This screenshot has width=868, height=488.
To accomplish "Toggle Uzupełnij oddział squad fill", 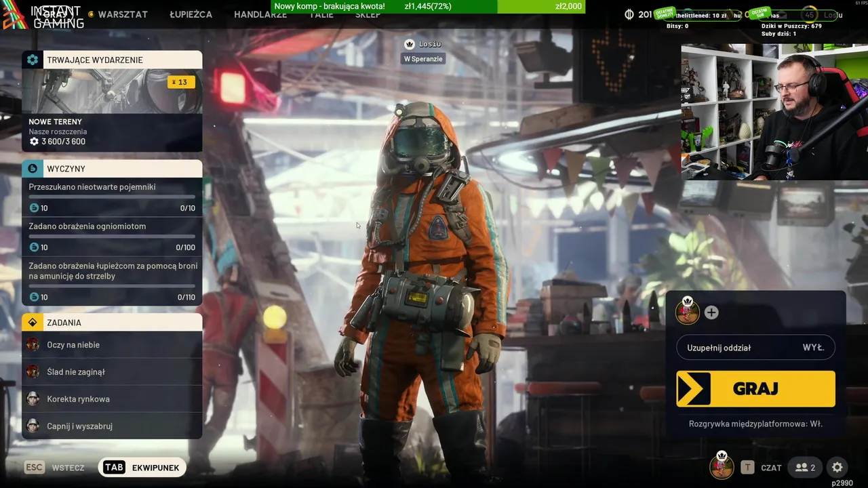I will point(755,348).
